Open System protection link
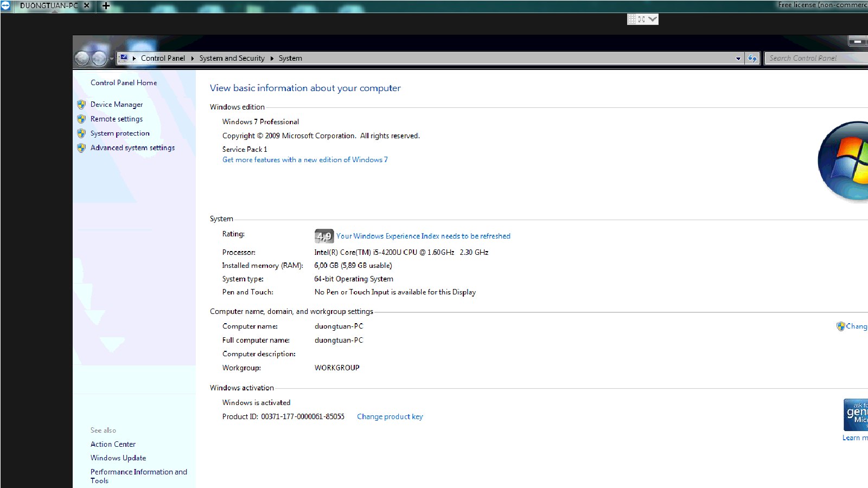This screenshot has width=868, height=488. point(120,133)
